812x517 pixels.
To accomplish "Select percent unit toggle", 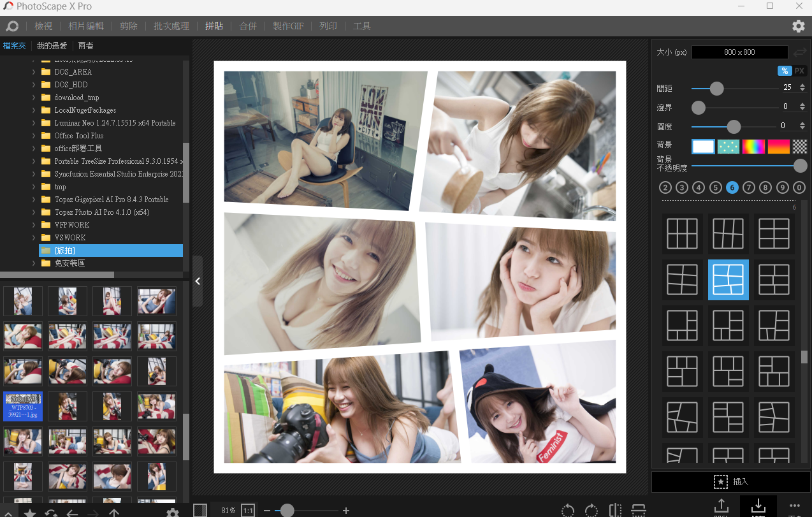I will coord(785,71).
